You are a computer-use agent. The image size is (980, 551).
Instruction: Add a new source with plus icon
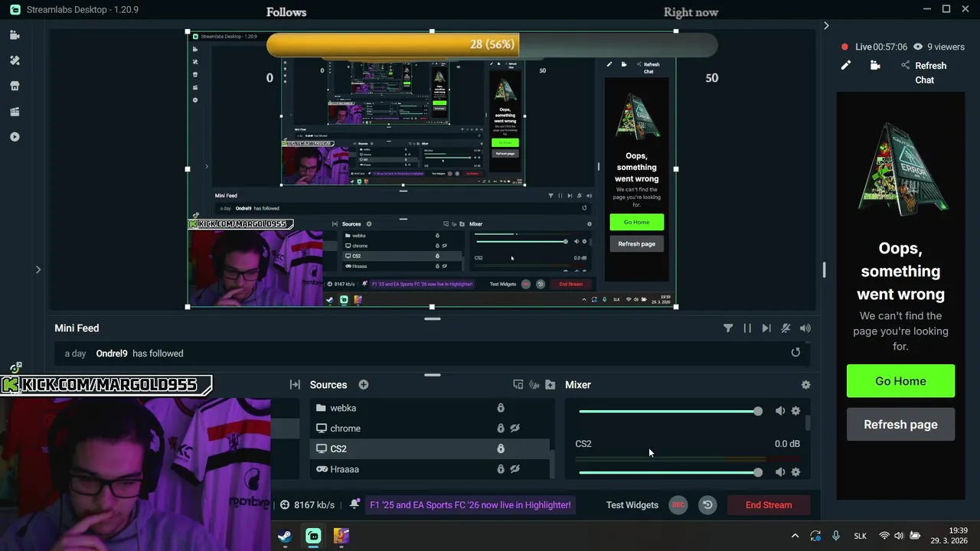pos(364,385)
